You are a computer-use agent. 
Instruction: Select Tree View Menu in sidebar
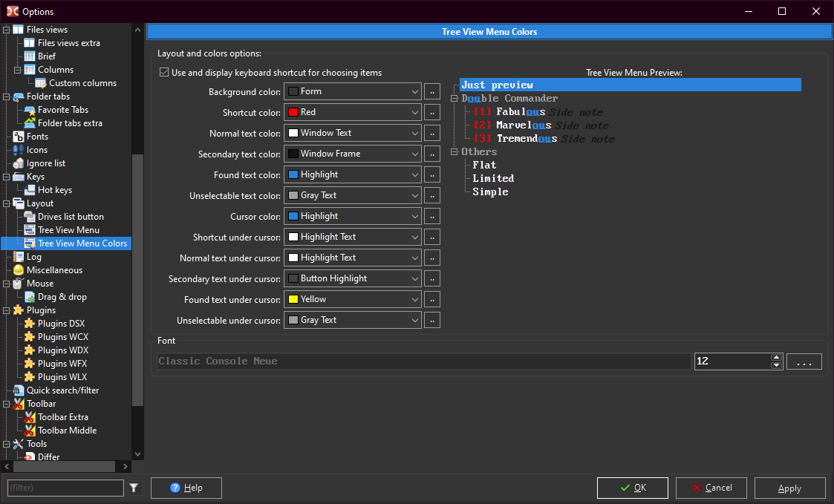(68, 230)
